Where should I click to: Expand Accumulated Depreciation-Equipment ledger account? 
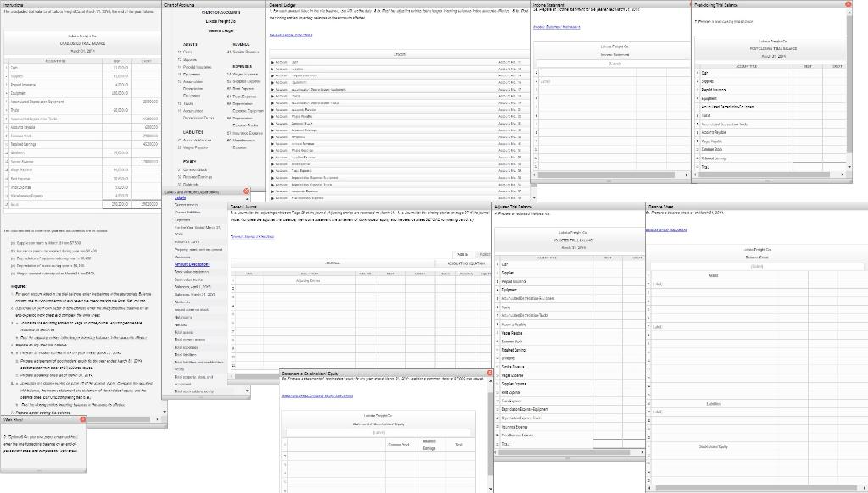[x=272, y=90]
